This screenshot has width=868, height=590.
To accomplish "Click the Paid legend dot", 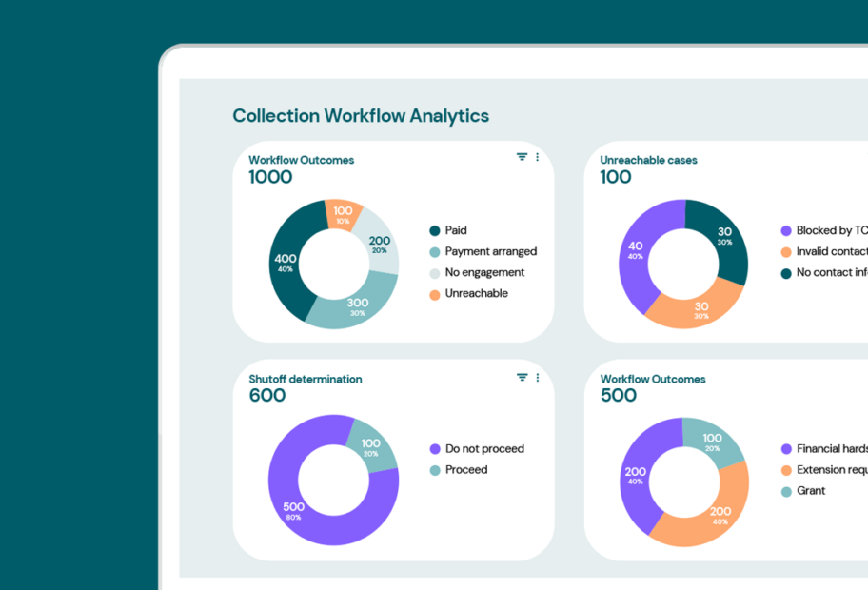I will click(x=435, y=230).
